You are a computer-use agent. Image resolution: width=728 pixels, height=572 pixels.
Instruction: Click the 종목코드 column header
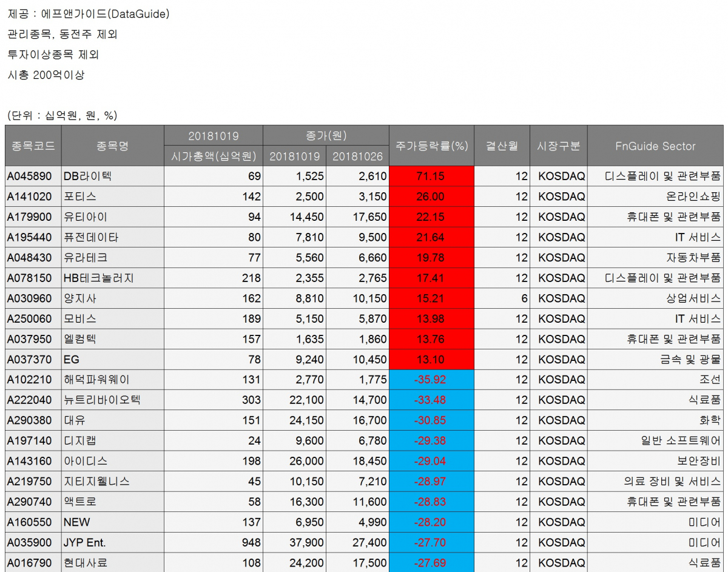[x=33, y=146]
